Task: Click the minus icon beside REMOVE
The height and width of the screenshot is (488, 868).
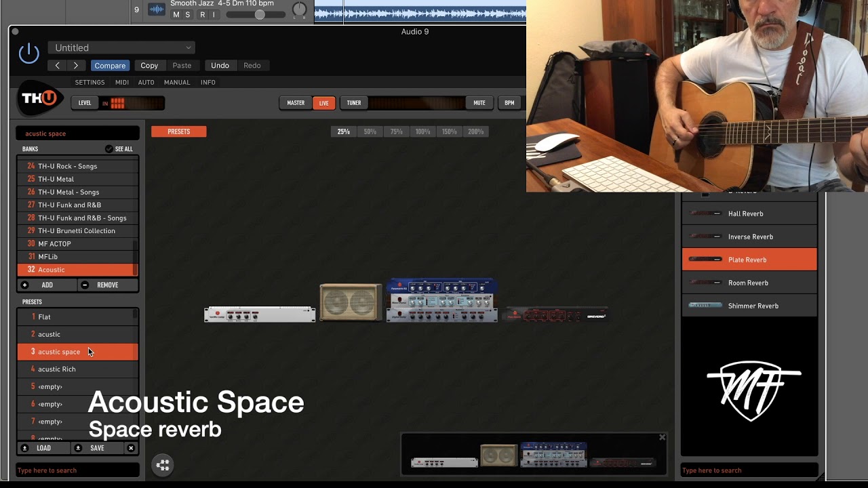Action: pyautogui.click(x=85, y=285)
